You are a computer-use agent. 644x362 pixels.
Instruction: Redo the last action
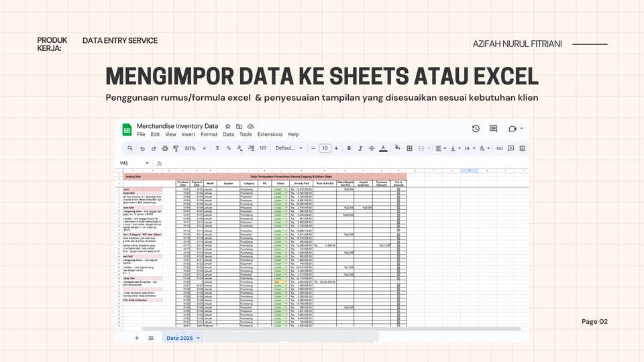pos(153,149)
